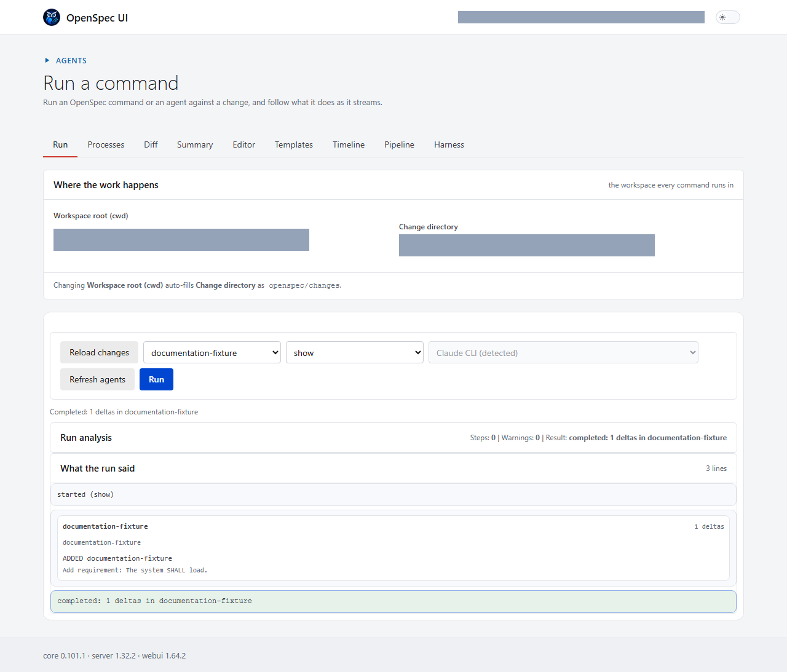The image size is (787, 672).
Task: Click the version info in footer
Action: [114, 656]
